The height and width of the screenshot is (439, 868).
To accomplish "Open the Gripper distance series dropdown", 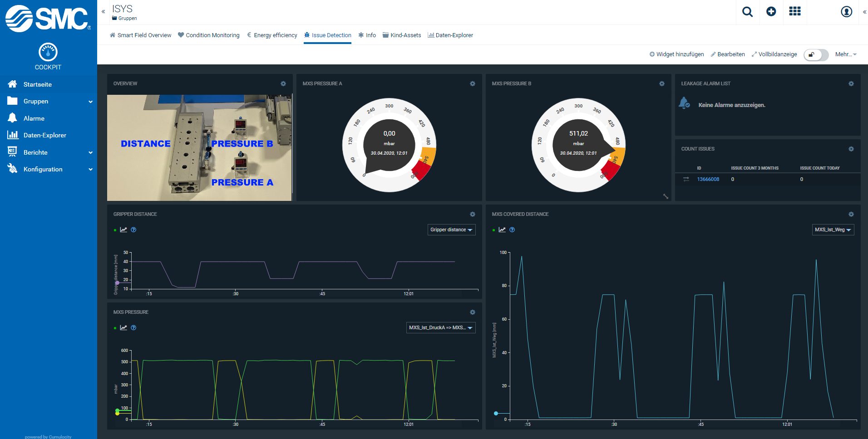I will pos(451,230).
